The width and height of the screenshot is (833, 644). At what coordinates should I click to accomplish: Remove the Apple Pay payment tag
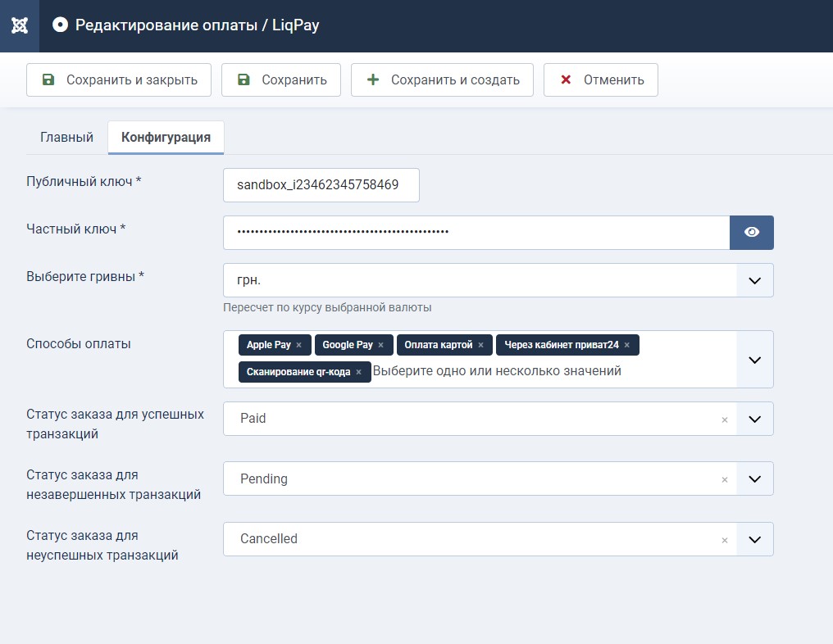pos(298,346)
